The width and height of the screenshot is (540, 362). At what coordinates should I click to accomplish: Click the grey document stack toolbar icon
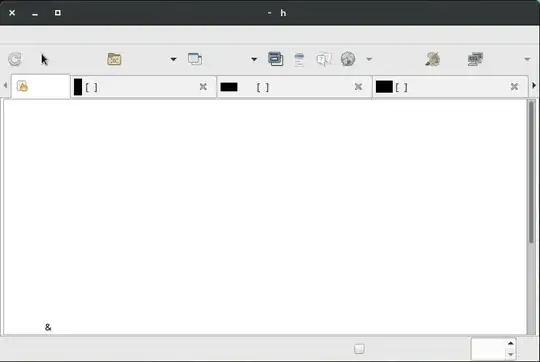(299, 59)
